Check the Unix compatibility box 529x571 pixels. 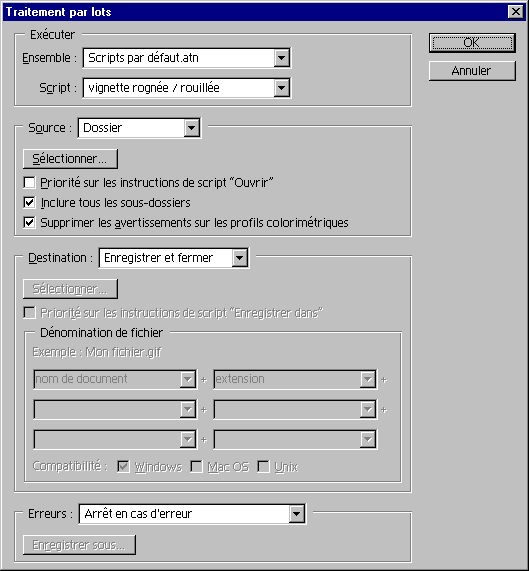[x=263, y=466]
